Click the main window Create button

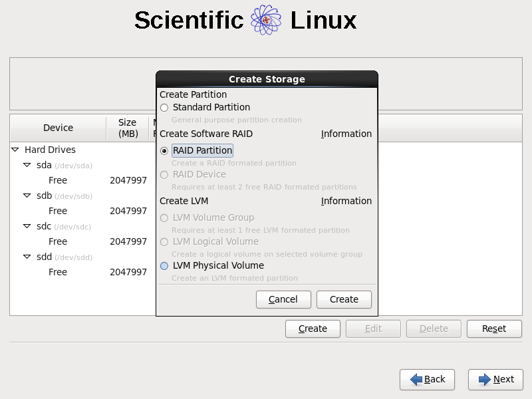[313, 329]
